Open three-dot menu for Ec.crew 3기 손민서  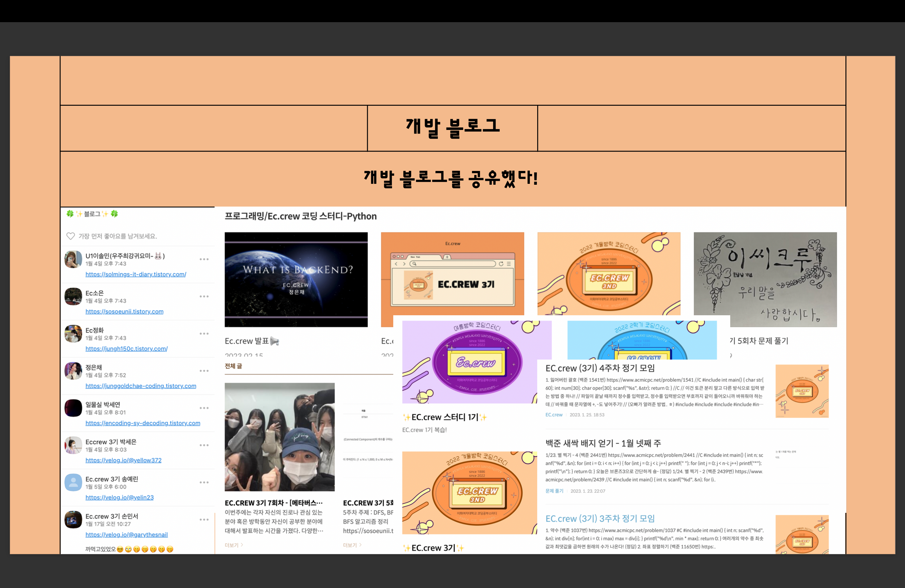(204, 519)
